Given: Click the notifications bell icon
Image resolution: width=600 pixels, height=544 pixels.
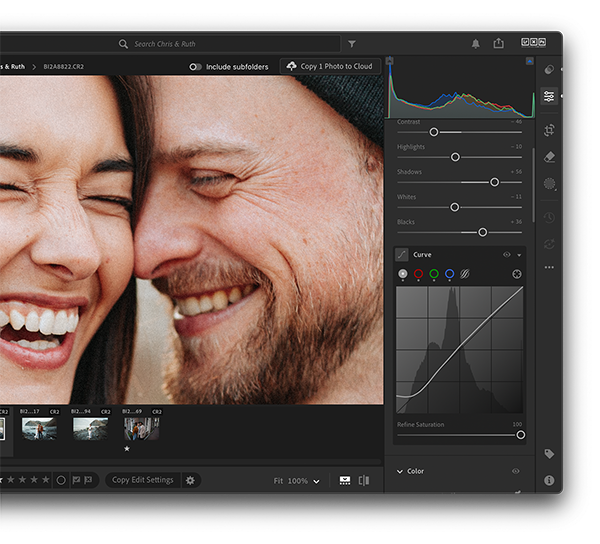Looking at the screenshot, I should (x=475, y=44).
